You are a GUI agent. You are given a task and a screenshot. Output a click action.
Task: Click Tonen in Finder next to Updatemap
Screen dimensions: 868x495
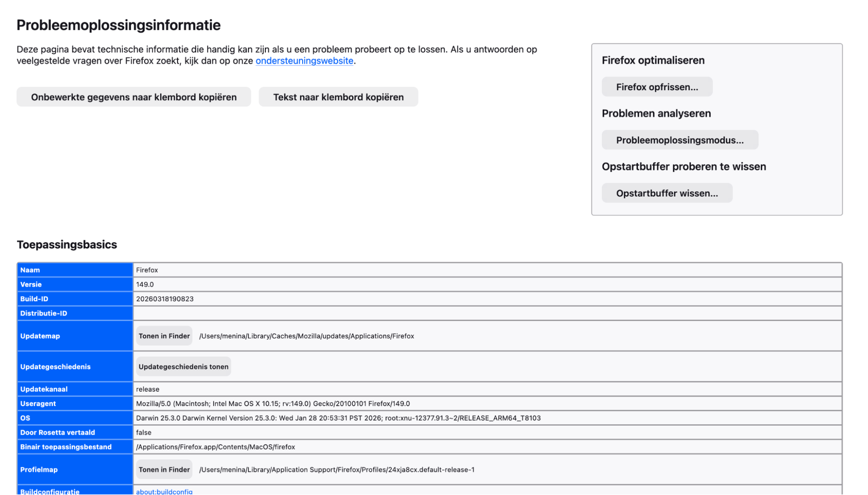pos(164,335)
